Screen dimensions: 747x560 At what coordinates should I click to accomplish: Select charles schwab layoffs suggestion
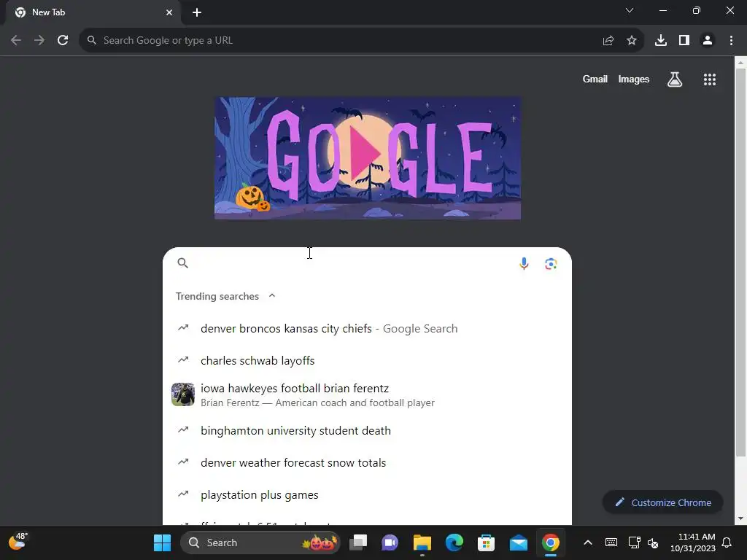(367, 360)
